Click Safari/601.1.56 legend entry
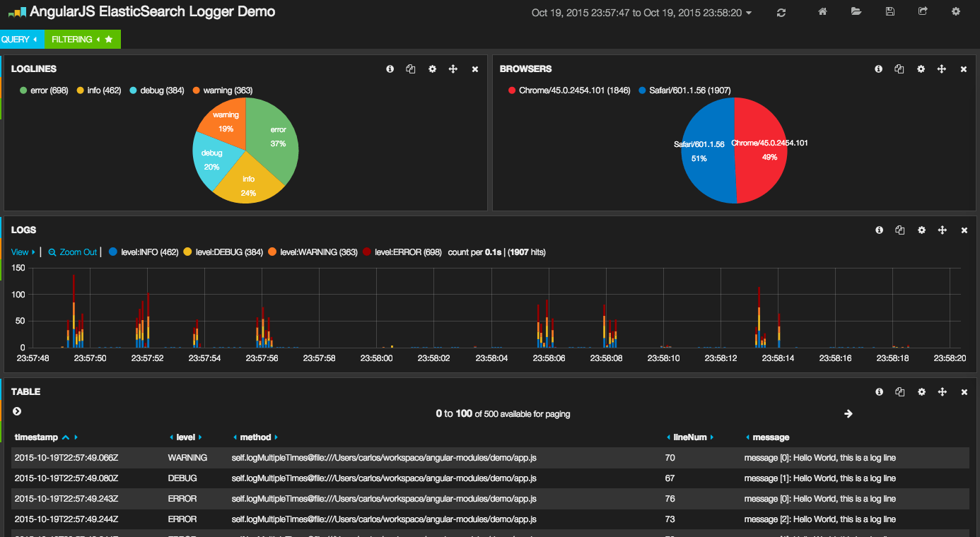 click(x=684, y=90)
